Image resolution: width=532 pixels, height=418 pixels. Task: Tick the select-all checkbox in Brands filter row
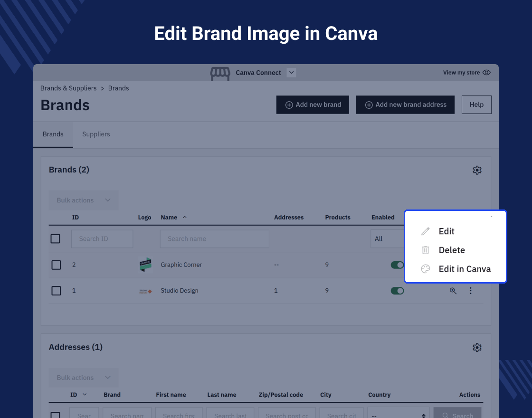(55, 239)
